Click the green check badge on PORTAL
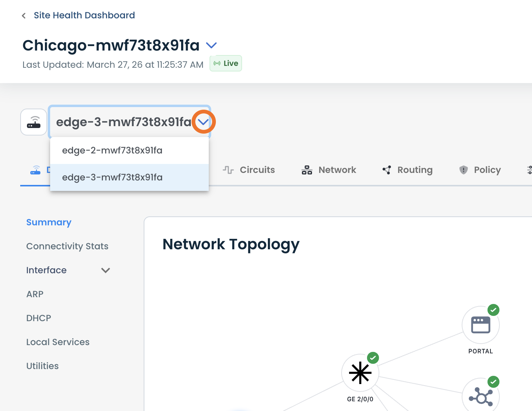 pyautogui.click(x=493, y=310)
